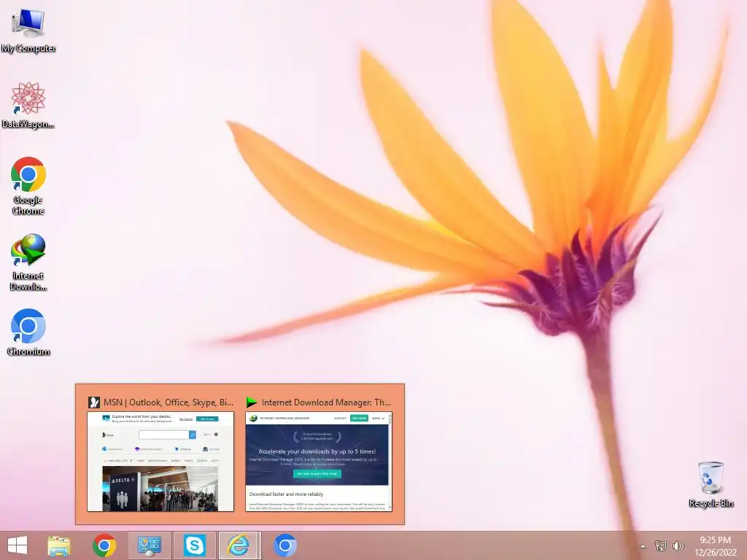
Task: Select the Chromium desktop shortcut
Action: point(28,332)
